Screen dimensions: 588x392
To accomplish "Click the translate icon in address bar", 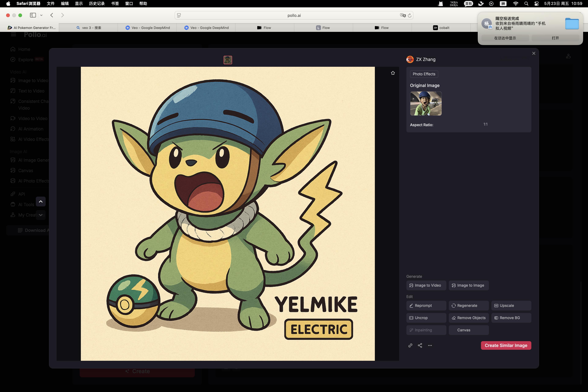I will 403,15.
